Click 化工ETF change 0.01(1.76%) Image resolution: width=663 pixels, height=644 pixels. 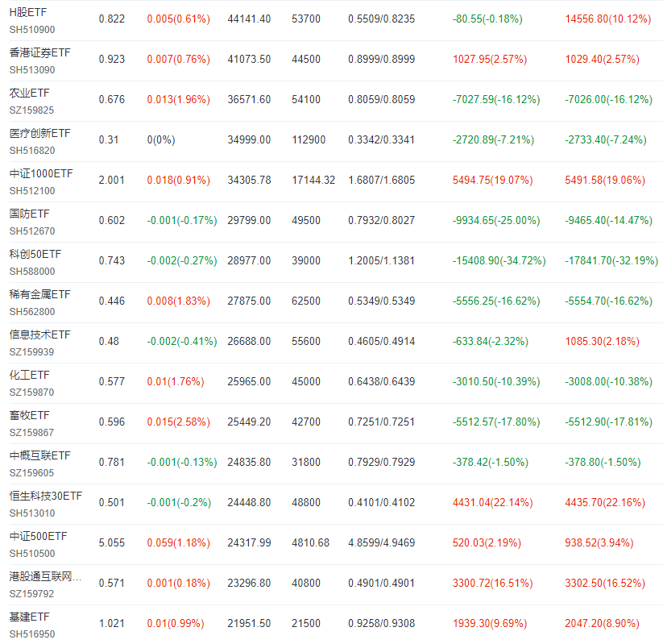[x=176, y=382]
